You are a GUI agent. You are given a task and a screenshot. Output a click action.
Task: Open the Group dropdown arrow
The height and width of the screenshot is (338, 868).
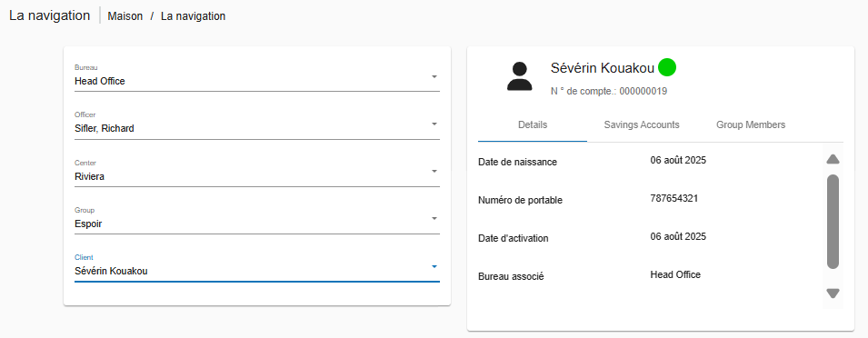tap(434, 218)
